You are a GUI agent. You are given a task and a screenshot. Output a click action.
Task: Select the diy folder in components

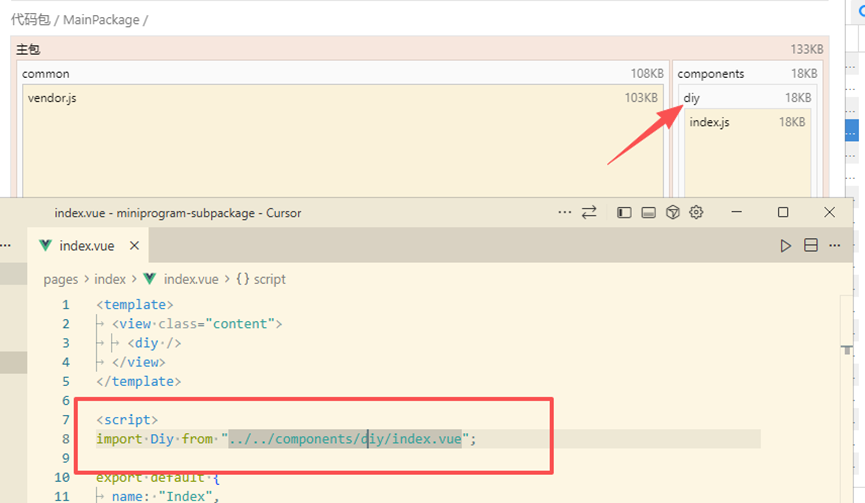click(692, 98)
